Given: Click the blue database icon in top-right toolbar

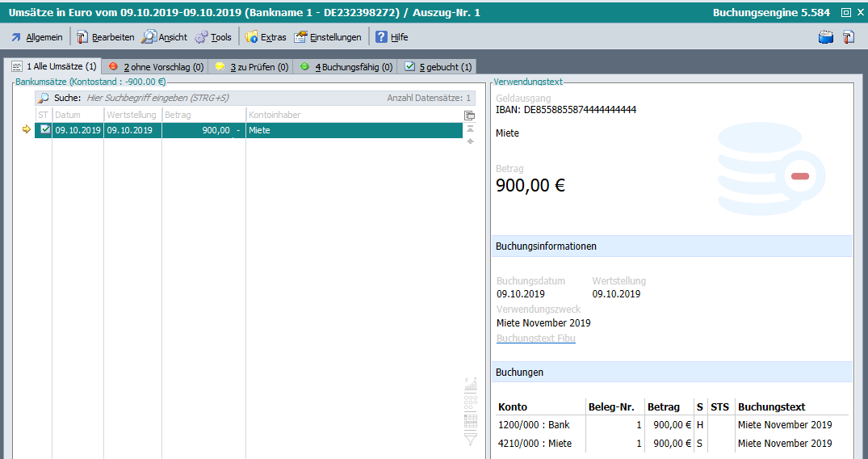Looking at the screenshot, I should tap(825, 37).
